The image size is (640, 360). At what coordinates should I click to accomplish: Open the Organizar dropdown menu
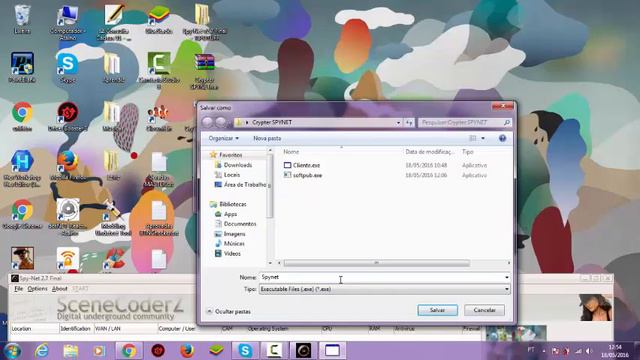[x=223, y=138]
